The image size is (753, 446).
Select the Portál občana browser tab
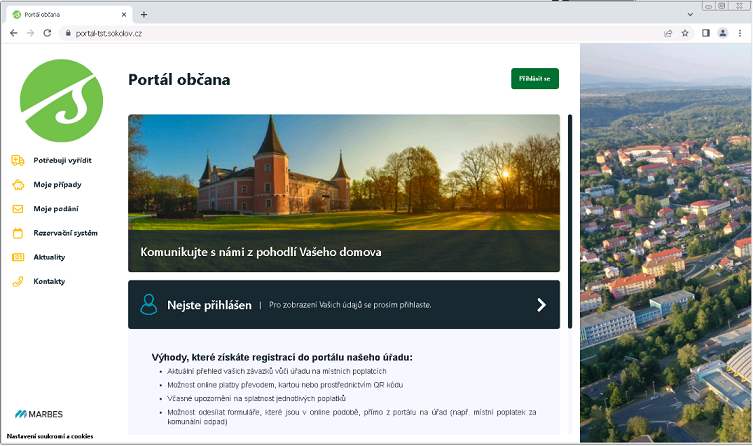click(x=70, y=14)
